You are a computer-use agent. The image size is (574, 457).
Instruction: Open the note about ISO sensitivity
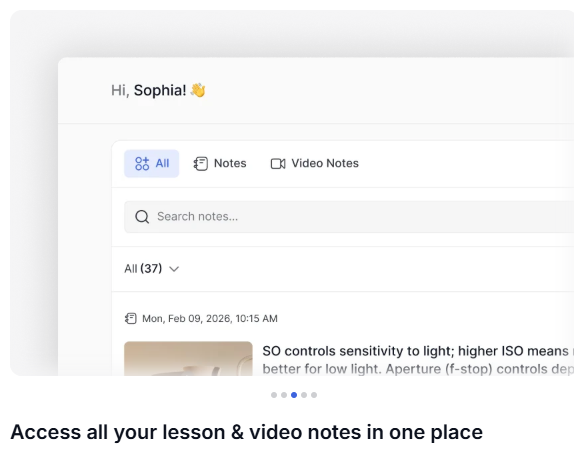418,360
